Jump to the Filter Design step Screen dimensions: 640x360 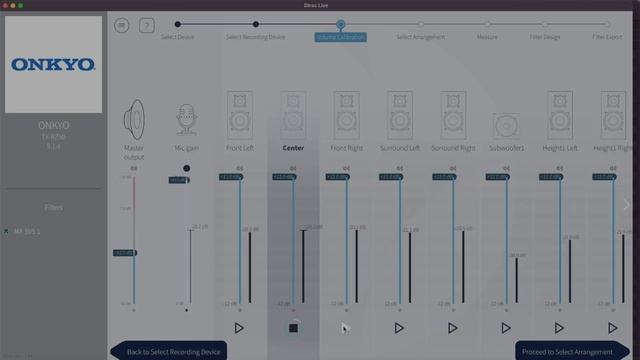[x=545, y=37]
